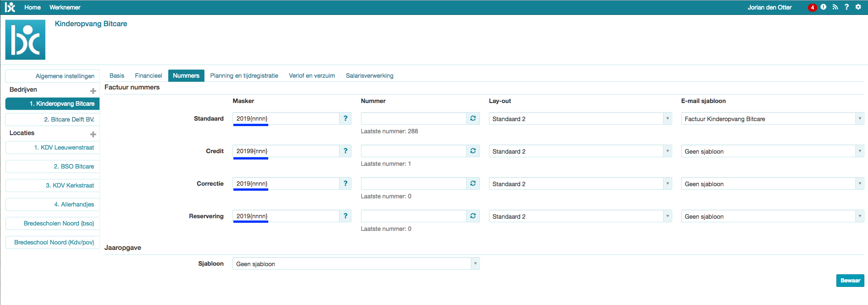The width and height of the screenshot is (868, 305).
Task: Open the notifications badge showing 4
Action: pos(812,8)
